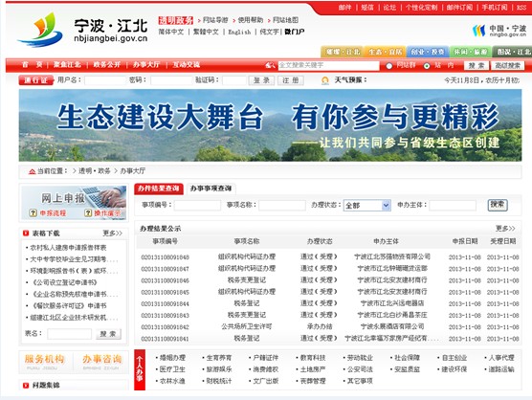The height and width of the screenshot is (400, 532).
Task: Open the 申报流程 help icon
Action: click(33, 213)
